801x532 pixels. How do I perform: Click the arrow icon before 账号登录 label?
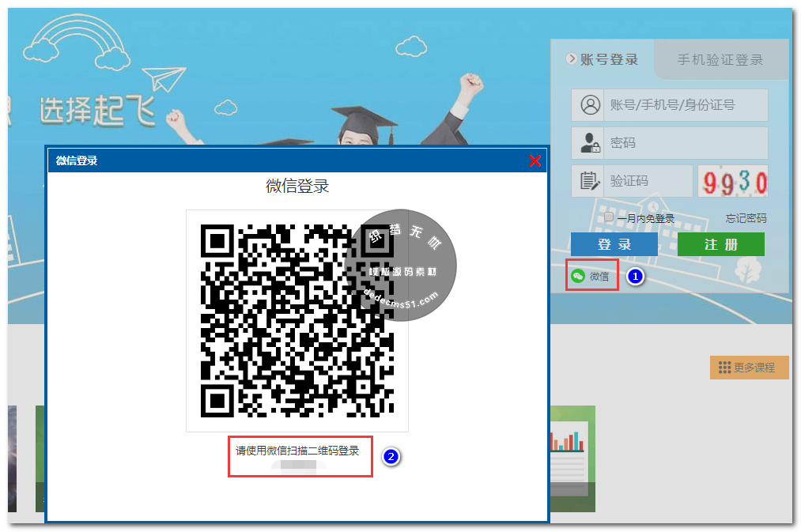tap(570, 58)
